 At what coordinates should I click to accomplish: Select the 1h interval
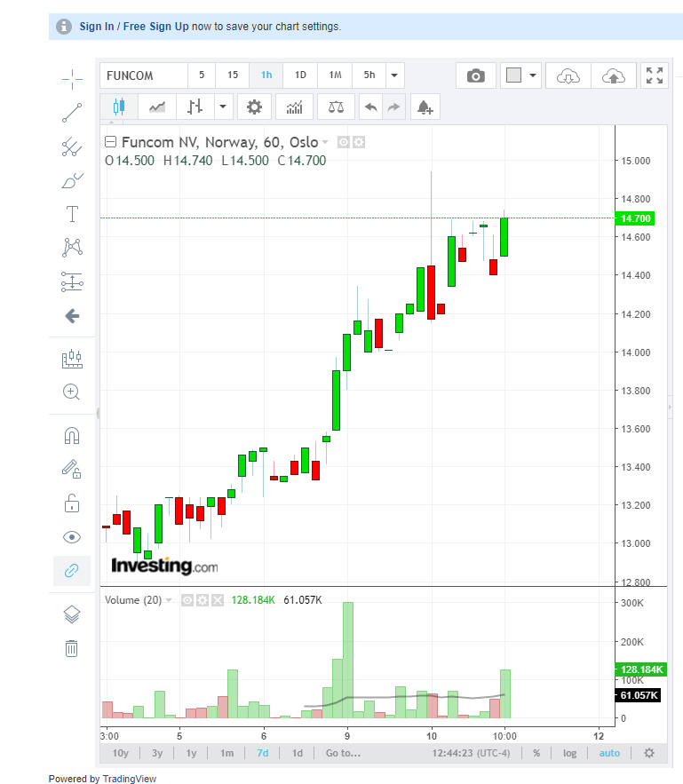coord(266,75)
